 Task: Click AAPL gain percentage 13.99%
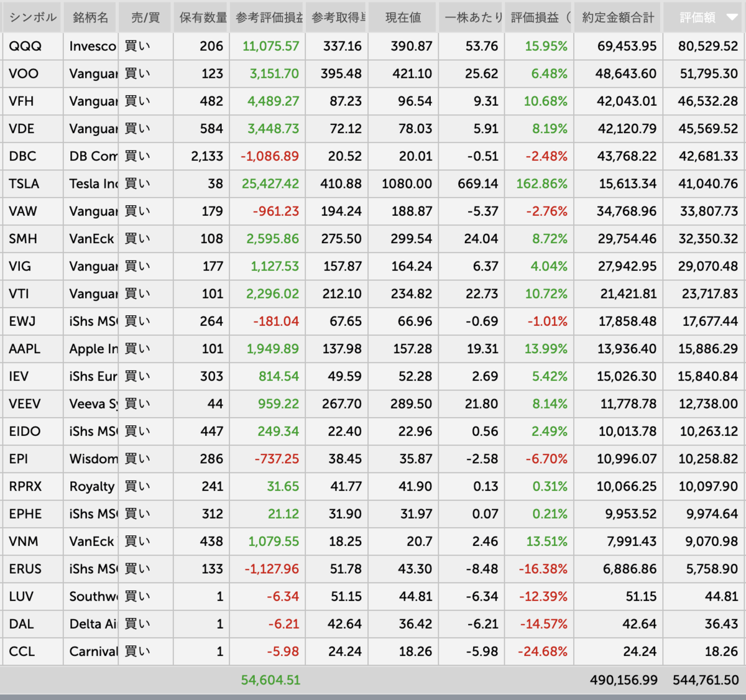coord(546,349)
